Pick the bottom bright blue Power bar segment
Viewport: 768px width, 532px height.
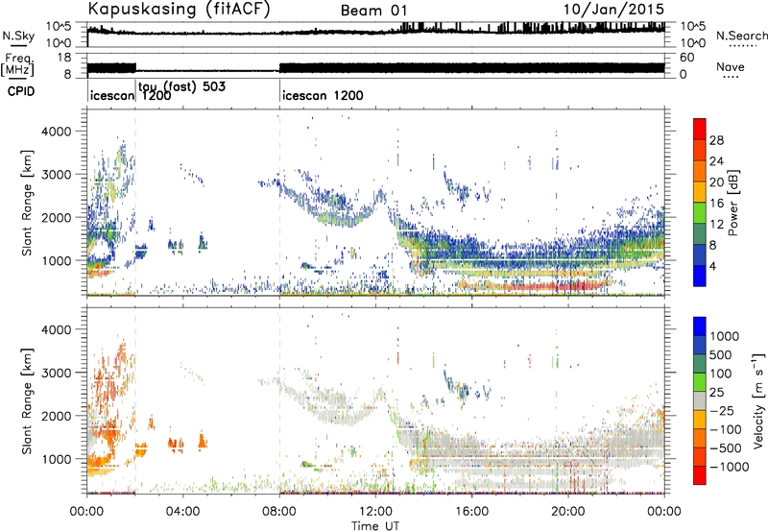(x=700, y=276)
